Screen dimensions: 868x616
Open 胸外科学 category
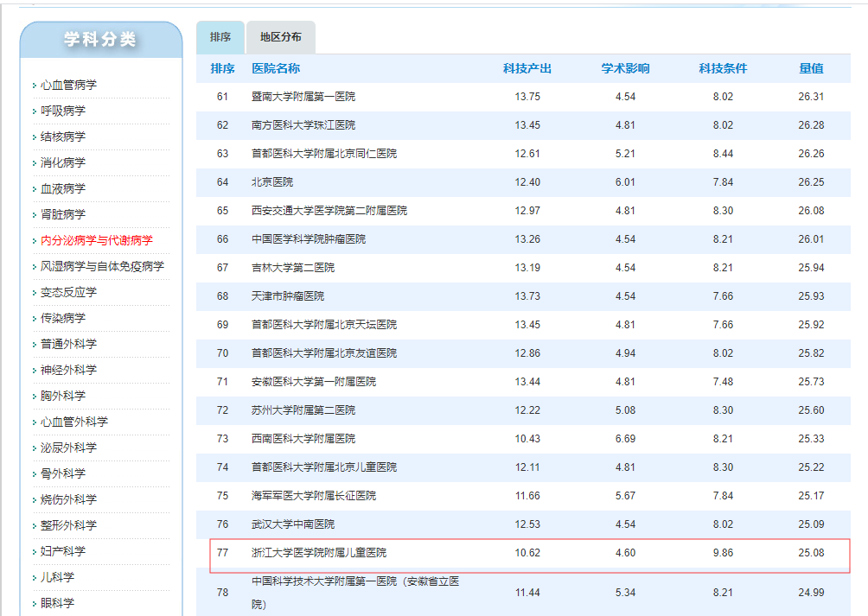coord(63,396)
